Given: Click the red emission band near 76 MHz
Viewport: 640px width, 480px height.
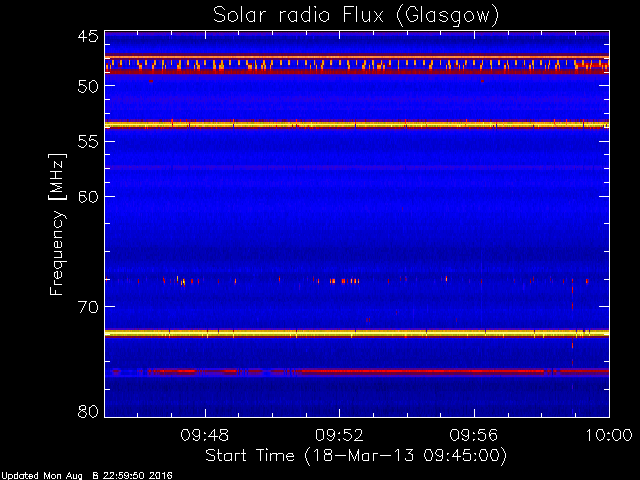Looking at the screenshot, I should tap(357, 372).
